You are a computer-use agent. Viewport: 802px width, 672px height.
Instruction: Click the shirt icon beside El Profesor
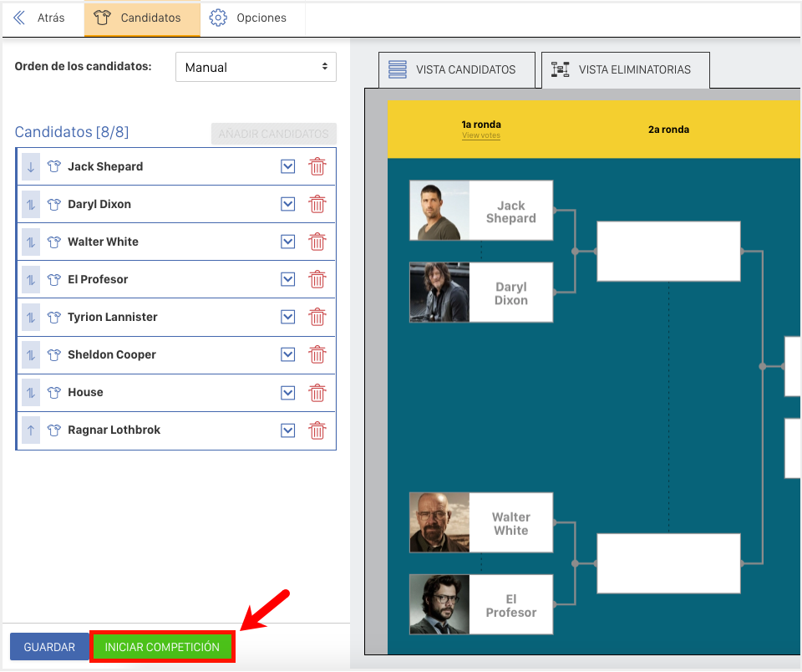(x=53, y=279)
